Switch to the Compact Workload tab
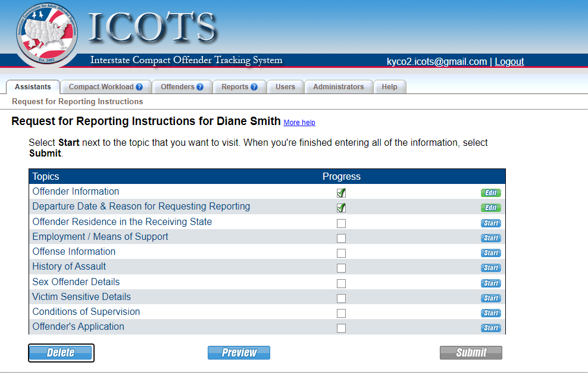This screenshot has height=378, width=588. (x=106, y=87)
